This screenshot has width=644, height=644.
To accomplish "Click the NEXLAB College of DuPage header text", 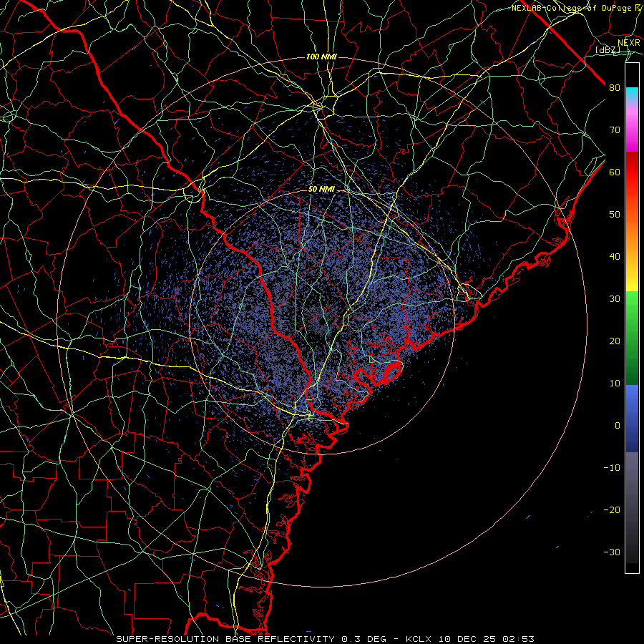I will point(575,8).
